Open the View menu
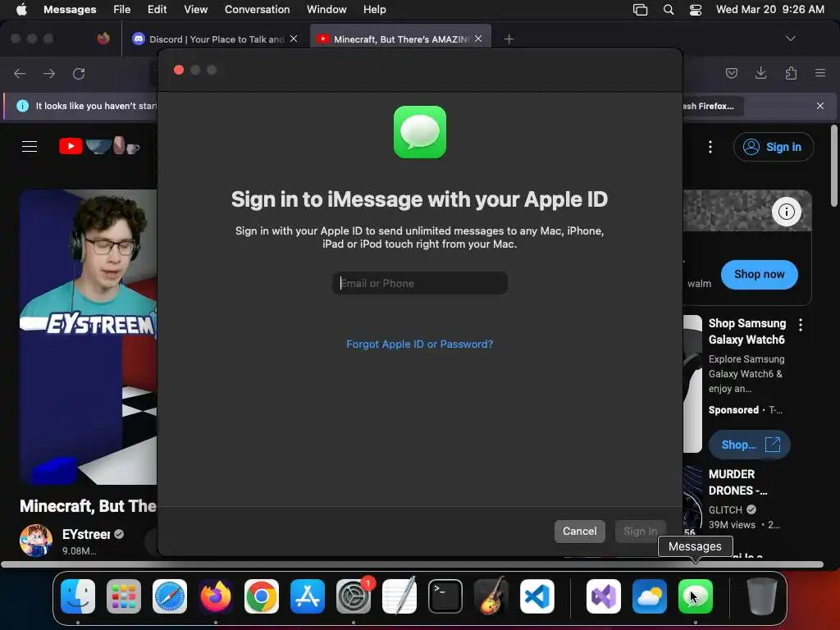 pyautogui.click(x=195, y=10)
